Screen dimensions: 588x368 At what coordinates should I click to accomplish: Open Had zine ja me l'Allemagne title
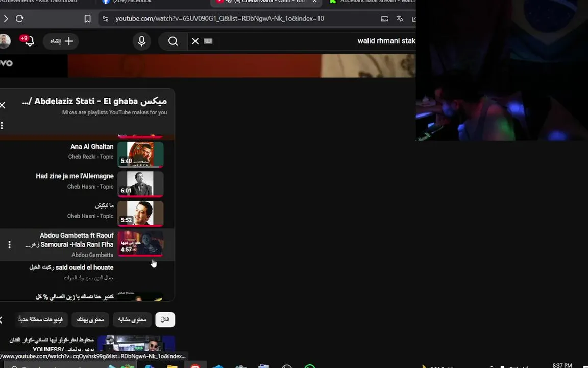point(75,176)
